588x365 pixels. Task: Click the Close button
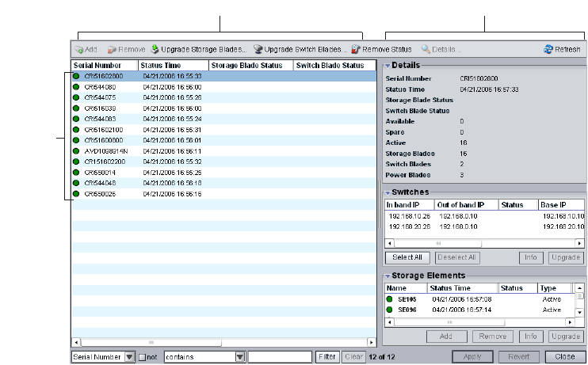[565, 356]
